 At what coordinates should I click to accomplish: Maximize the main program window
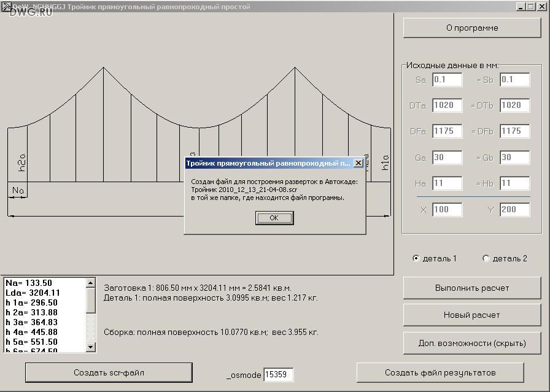click(x=531, y=7)
